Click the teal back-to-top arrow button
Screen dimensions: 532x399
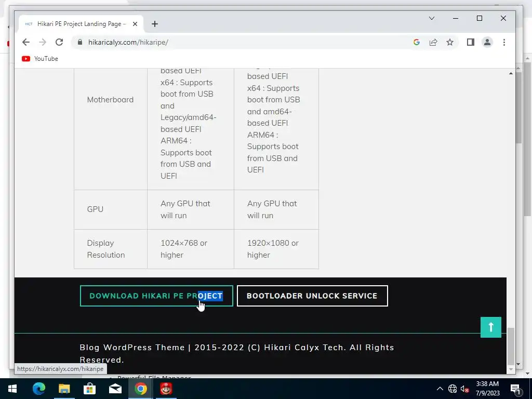coord(490,327)
